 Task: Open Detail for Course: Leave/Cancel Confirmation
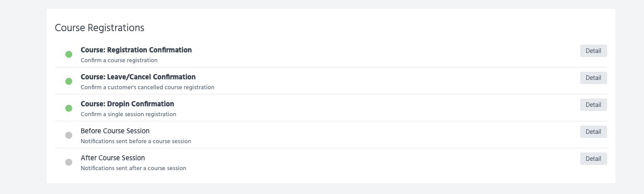(x=593, y=78)
